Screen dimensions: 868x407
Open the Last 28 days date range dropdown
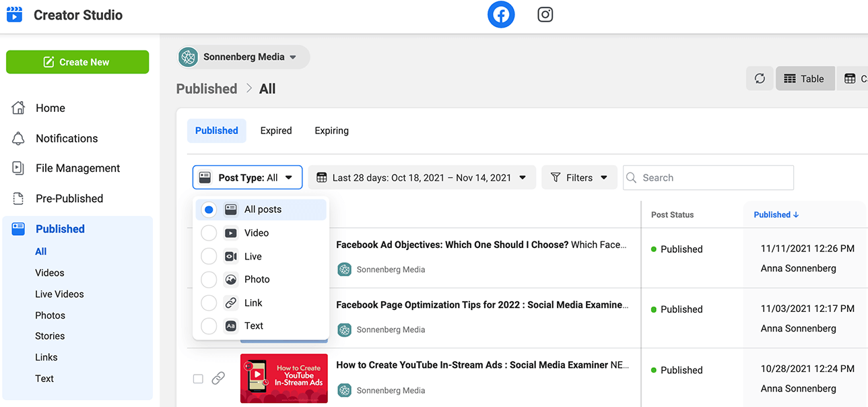[x=422, y=178]
